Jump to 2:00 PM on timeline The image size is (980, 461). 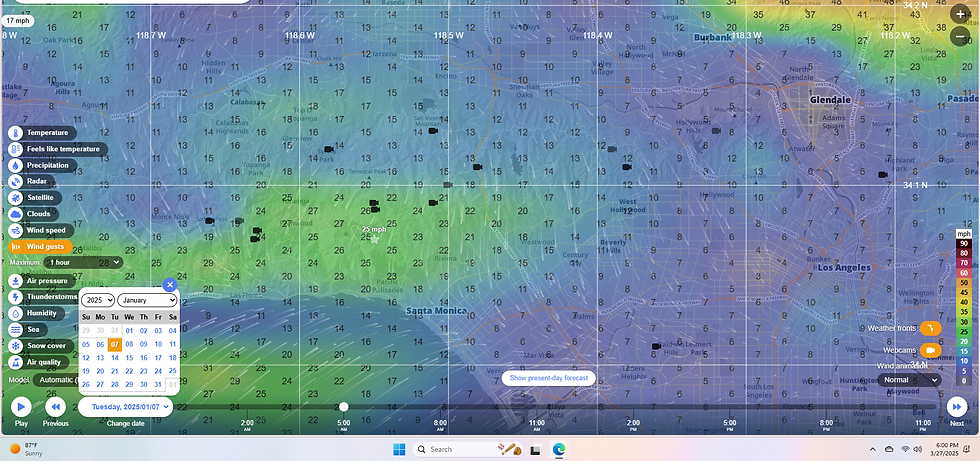633,425
